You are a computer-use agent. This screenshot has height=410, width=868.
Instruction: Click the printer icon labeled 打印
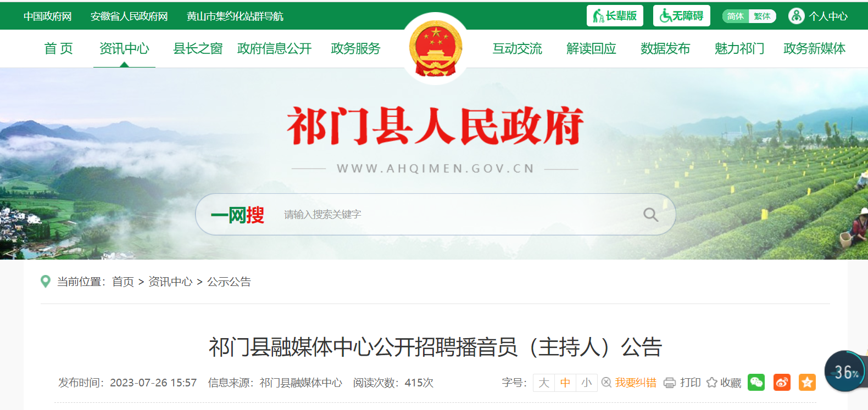click(x=670, y=383)
